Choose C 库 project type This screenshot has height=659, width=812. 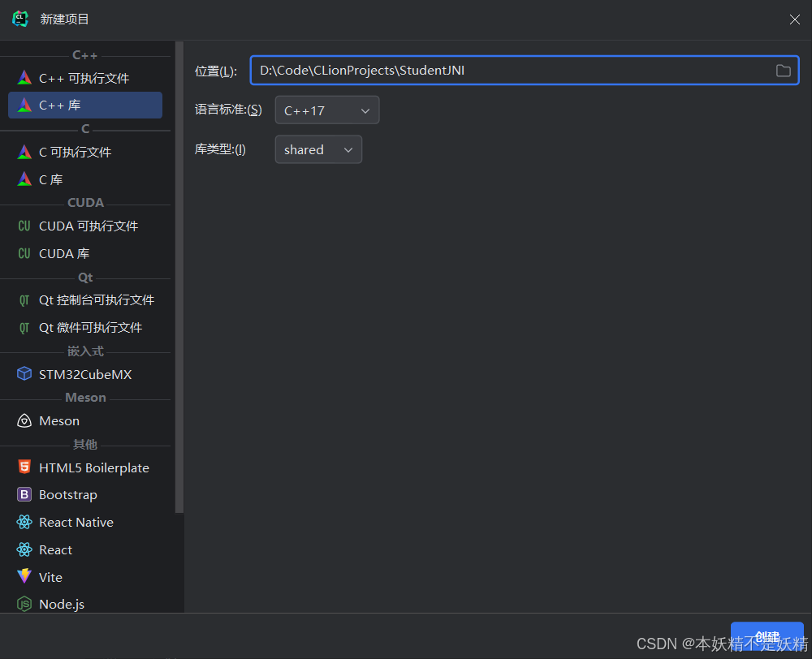click(85, 179)
